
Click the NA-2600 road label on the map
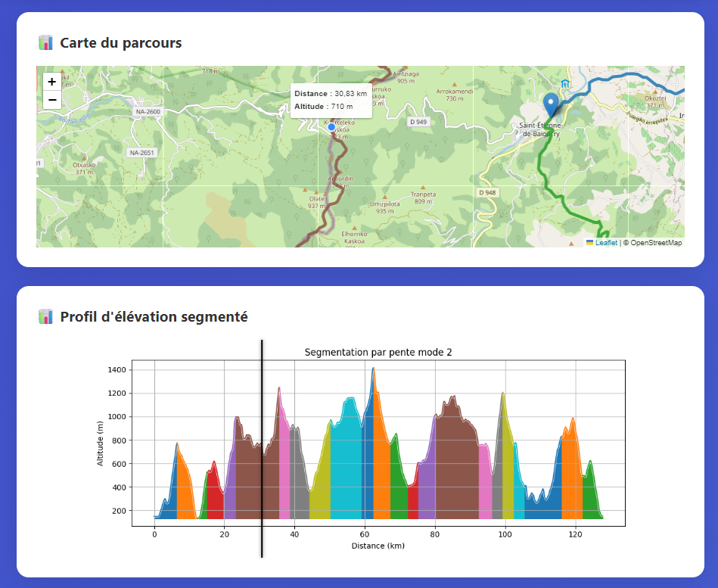(148, 112)
